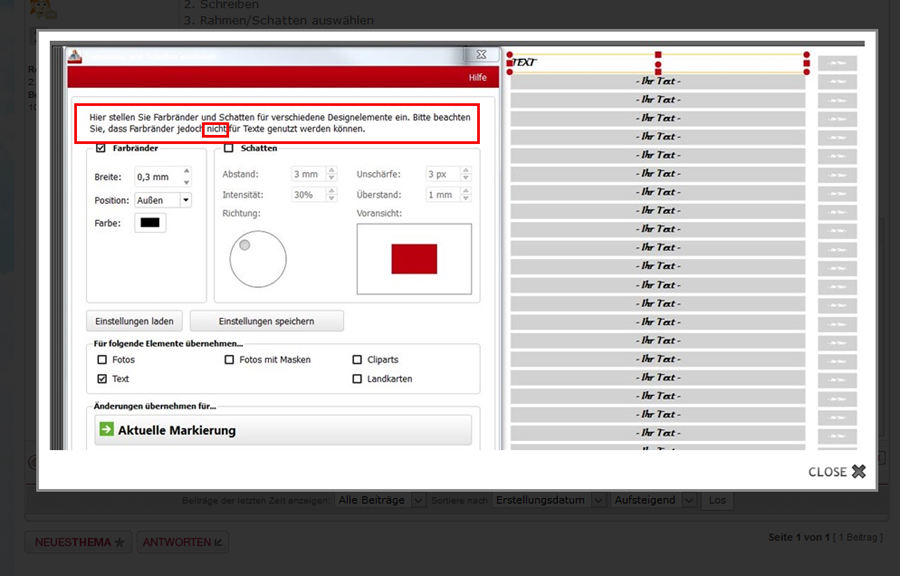Viewport: 900px width, 576px height.
Task: Click the word 'nicht' in the hint text
Action: pyautogui.click(x=216, y=129)
